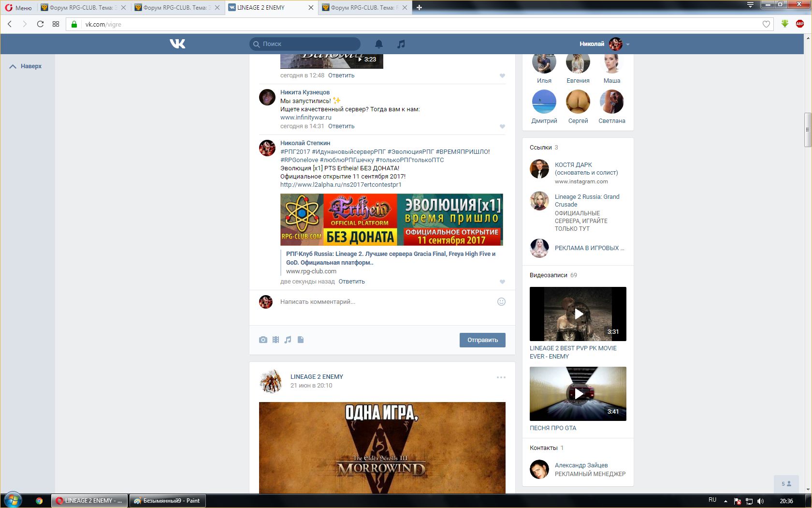Open the Opera Меню menu

pyautogui.click(x=18, y=7)
